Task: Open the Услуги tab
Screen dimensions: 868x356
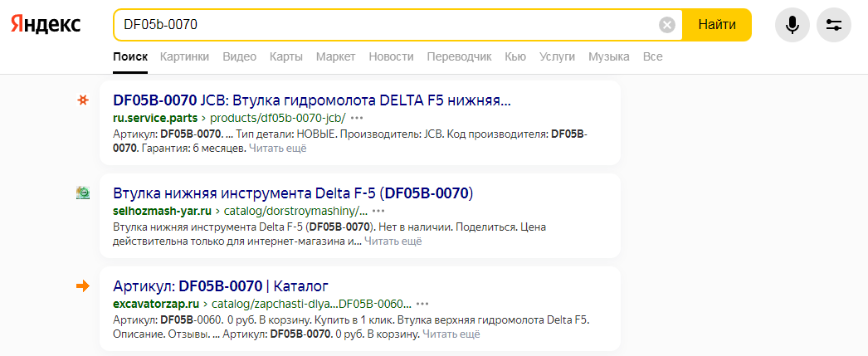Action: coord(557,56)
